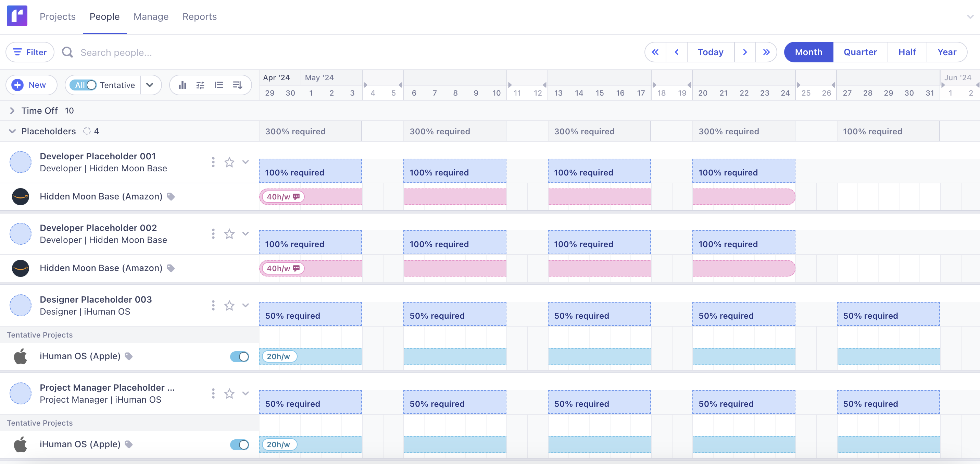Toggle tentative iHuman OS project for Designer Placeholder 003
Image resolution: width=980 pixels, height=464 pixels.
click(x=239, y=356)
